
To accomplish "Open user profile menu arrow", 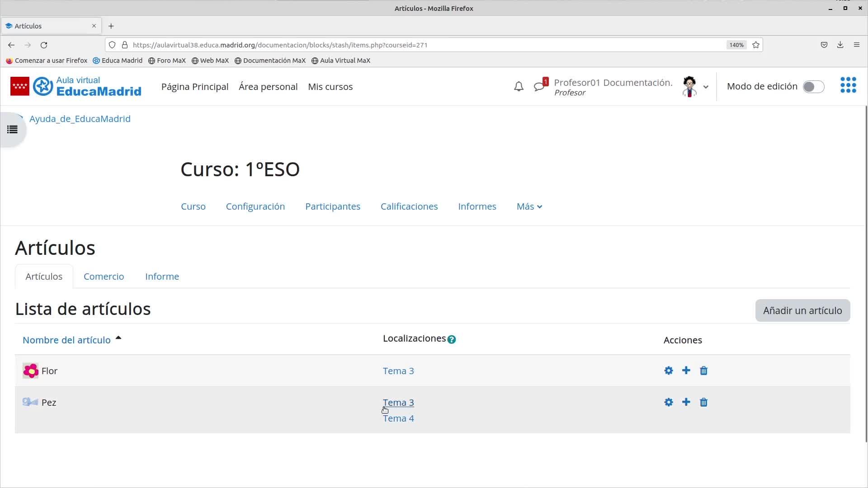I will [x=705, y=87].
